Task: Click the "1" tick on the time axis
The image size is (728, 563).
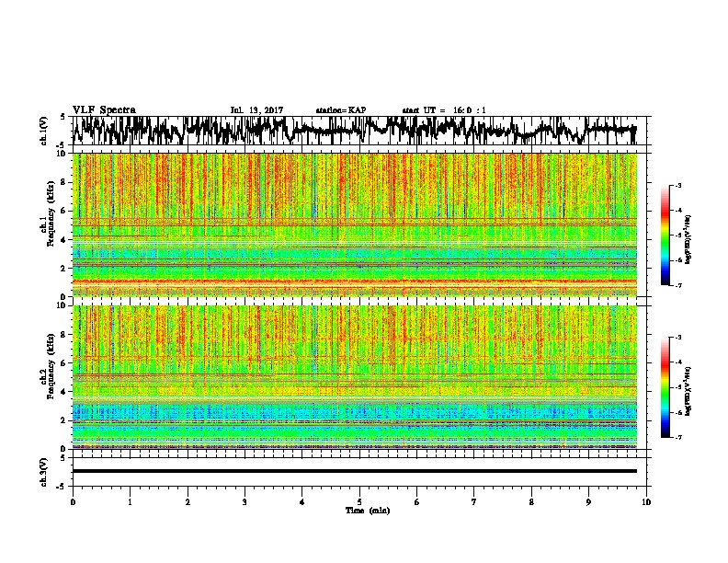Action: point(130,501)
